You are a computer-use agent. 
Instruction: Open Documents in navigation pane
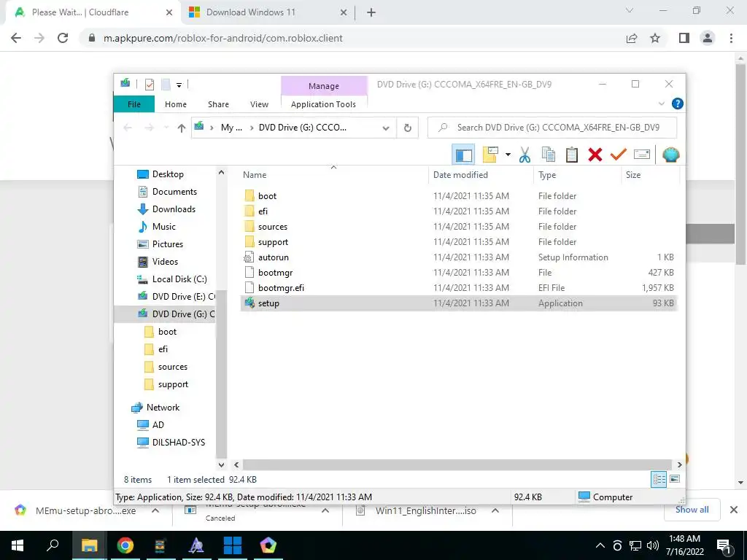pos(174,192)
